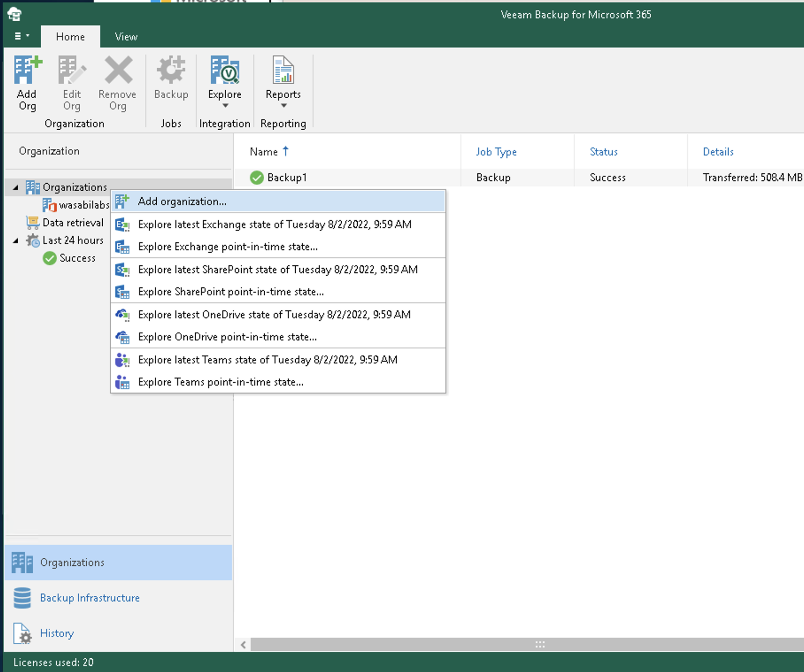Select the Last 24 hours tree label
Viewport: 804px width, 672px height.
[73, 240]
